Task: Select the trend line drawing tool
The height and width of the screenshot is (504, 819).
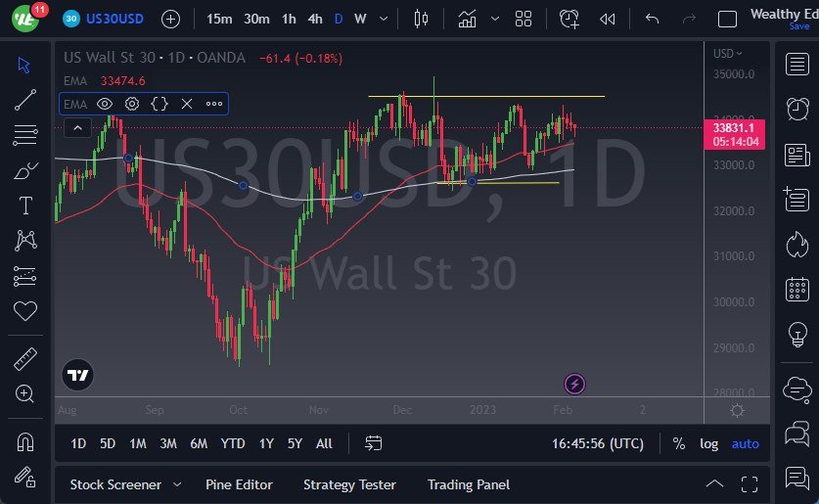Action: [25, 100]
